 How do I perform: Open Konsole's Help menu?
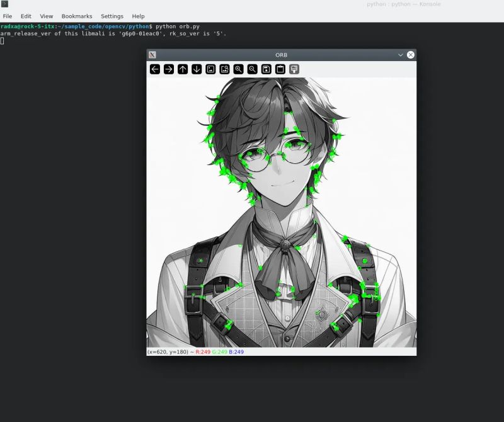click(137, 16)
